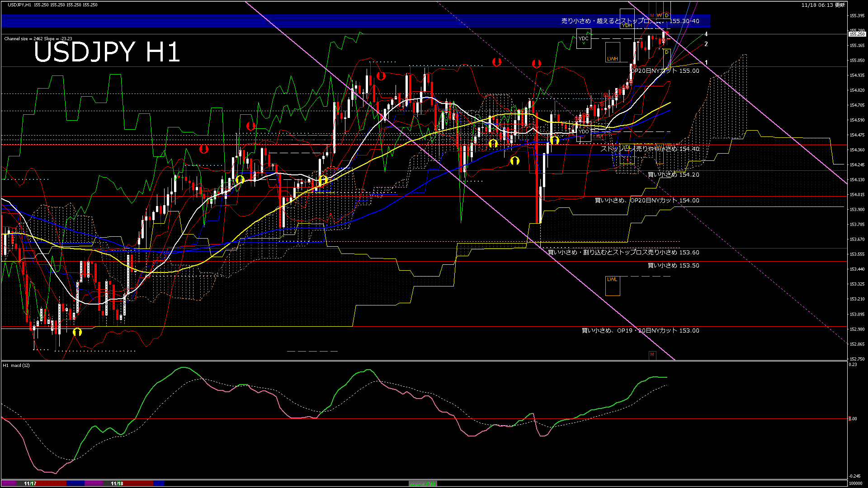Click the Channel size slope info label
The image size is (868, 488).
[x=38, y=39]
